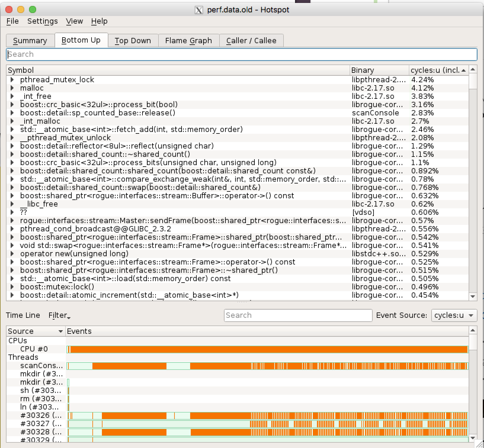Screen dimensions: 484x448
Task: Open the Time Line Filter menu
Action: pyautogui.click(x=59, y=315)
